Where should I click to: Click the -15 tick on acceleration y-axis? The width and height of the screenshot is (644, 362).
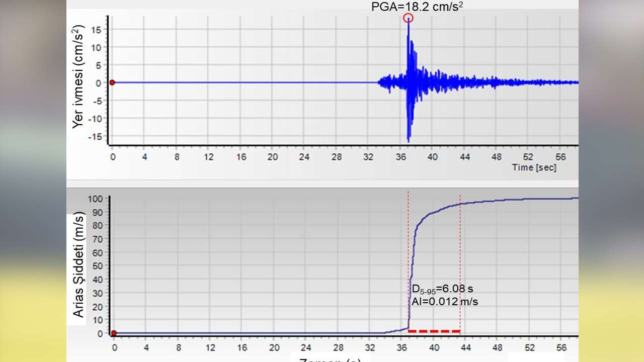tap(97, 136)
